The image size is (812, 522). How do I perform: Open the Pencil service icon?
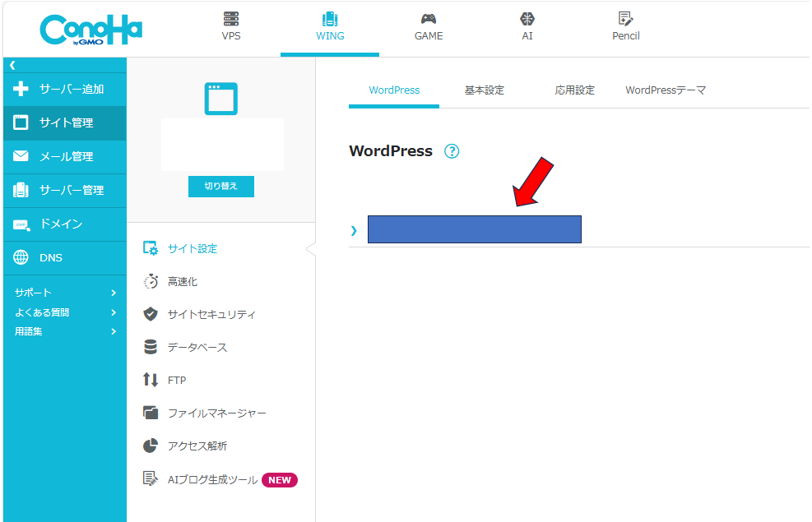point(625,19)
